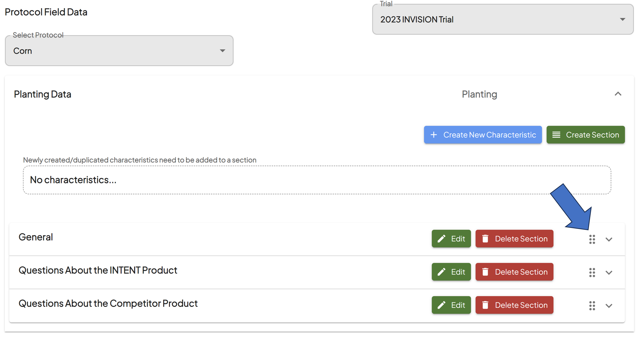
Task: Edit the Questions About the INTENT Product section
Action: click(x=451, y=272)
